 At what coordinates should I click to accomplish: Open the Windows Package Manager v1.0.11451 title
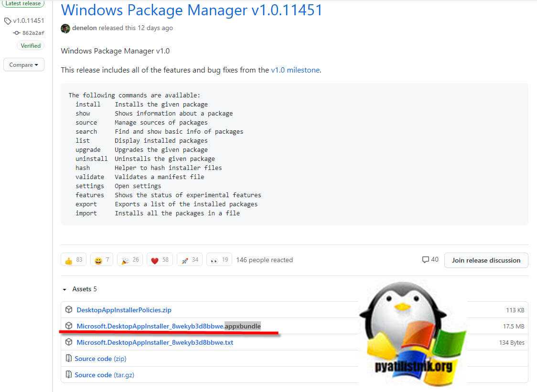click(192, 10)
